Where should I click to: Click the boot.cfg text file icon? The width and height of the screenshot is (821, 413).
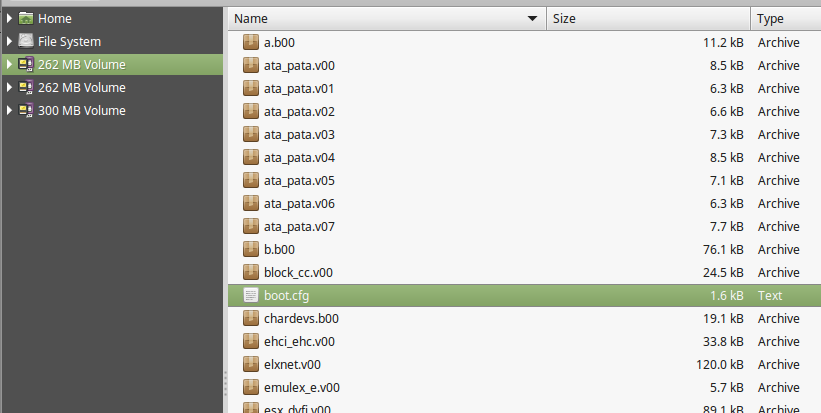coord(251,295)
